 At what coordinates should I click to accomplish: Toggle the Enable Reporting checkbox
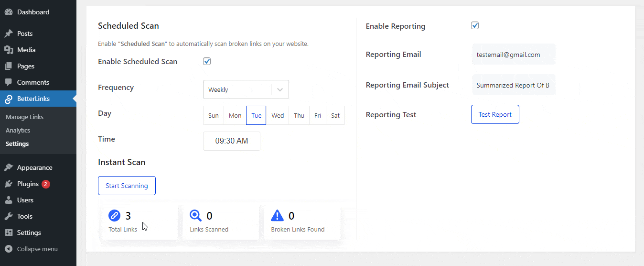(475, 26)
